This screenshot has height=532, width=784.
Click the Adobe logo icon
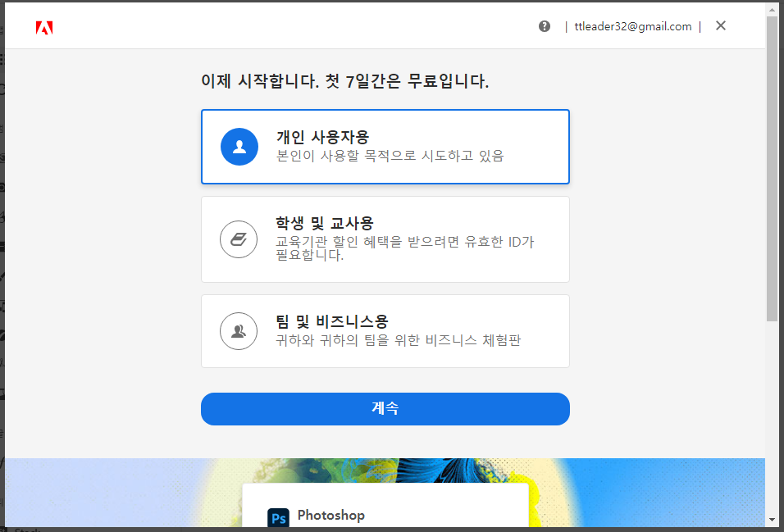(x=44, y=28)
